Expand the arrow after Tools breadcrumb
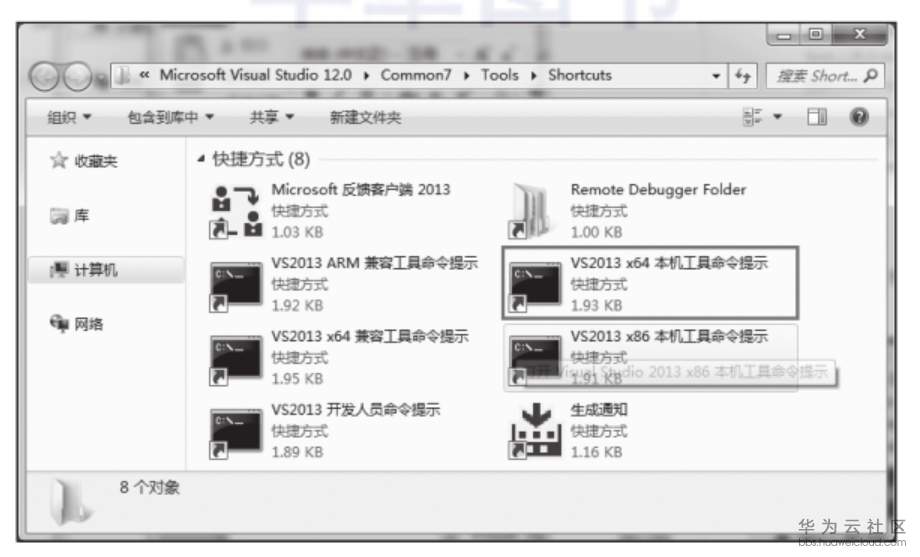This screenshot has width=920, height=557. 534,76
